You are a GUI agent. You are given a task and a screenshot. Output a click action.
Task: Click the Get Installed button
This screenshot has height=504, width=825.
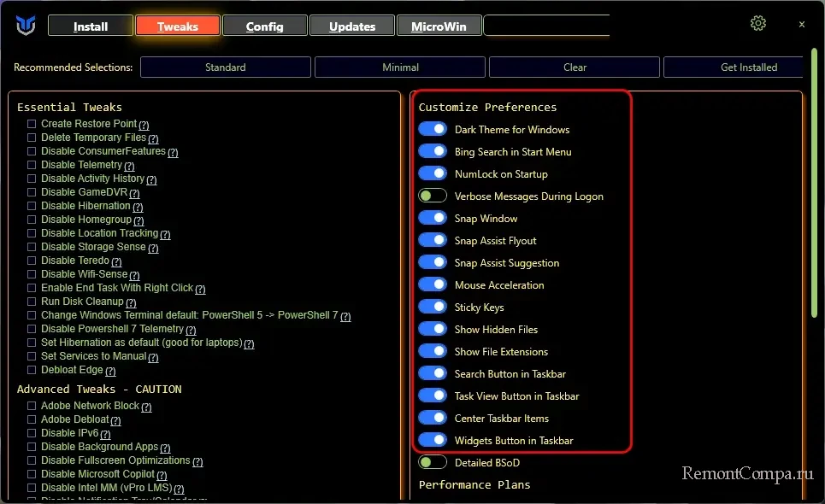point(734,67)
